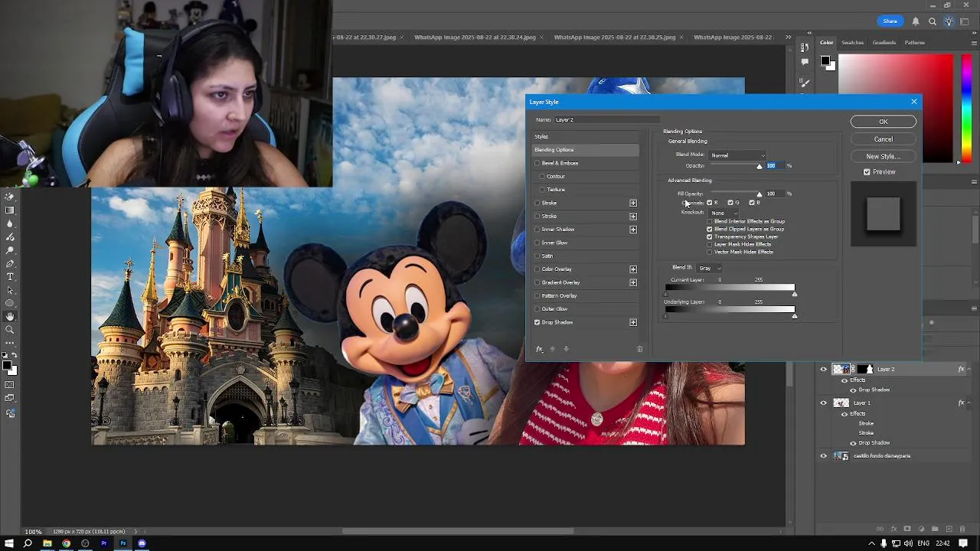Toggle the Preview checkbox

click(867, 172)
